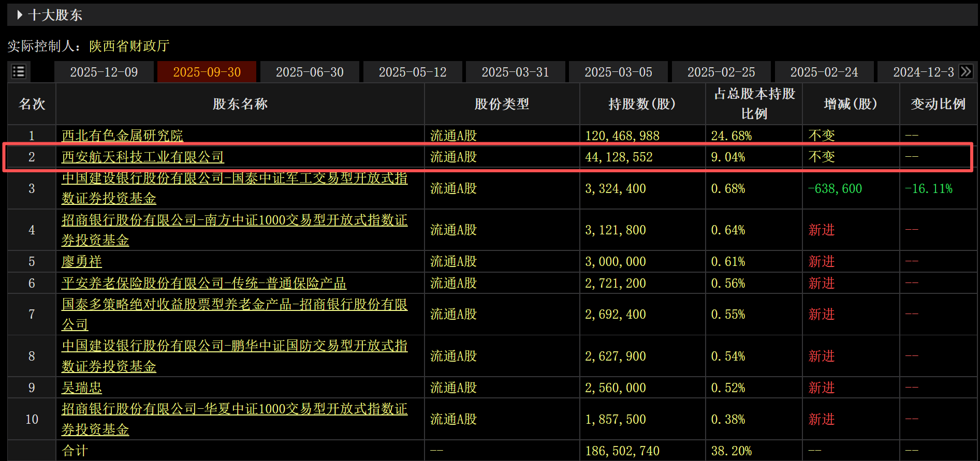Select the 9.04% shareholding ratio
Viewport: 980px width, 461px height.
click(728, 157)
